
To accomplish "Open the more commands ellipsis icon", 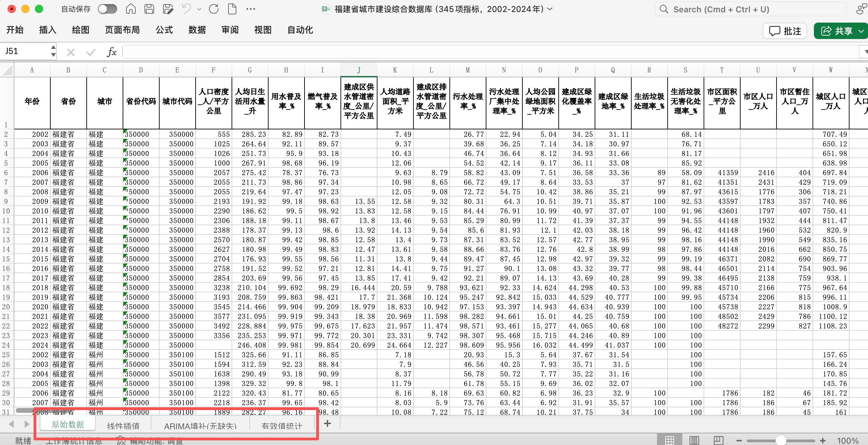I will (251, 9).
